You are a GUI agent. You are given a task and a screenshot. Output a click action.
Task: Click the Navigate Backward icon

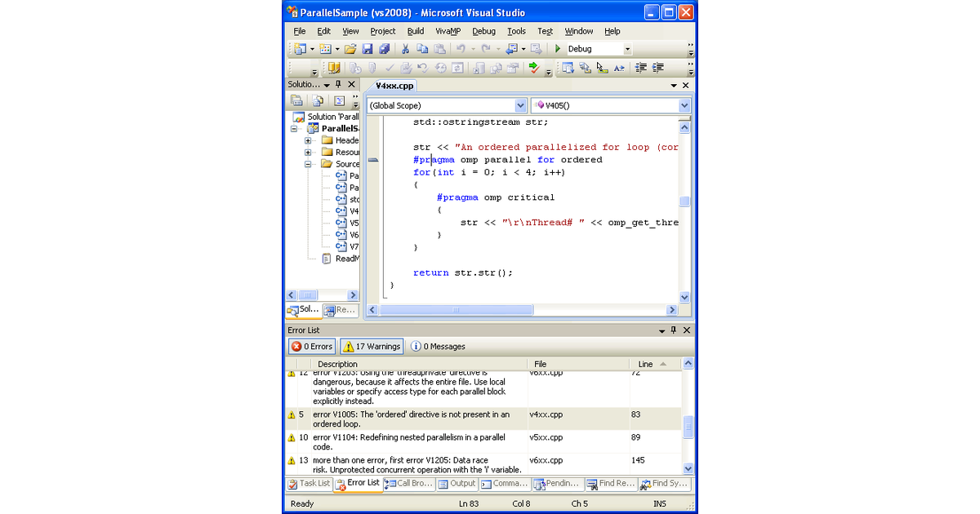(x=512, y=48)
